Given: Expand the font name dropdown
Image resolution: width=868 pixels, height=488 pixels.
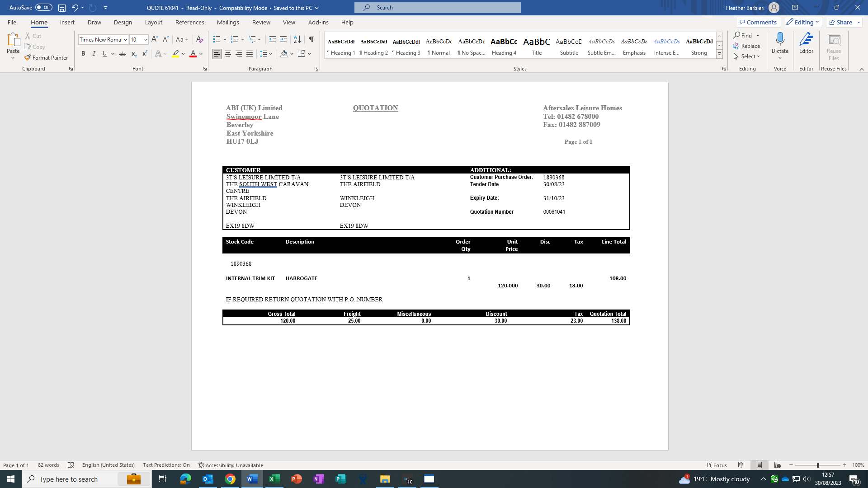Looking at the screenshot, I should pyautogui.click(x=125, y=40).
